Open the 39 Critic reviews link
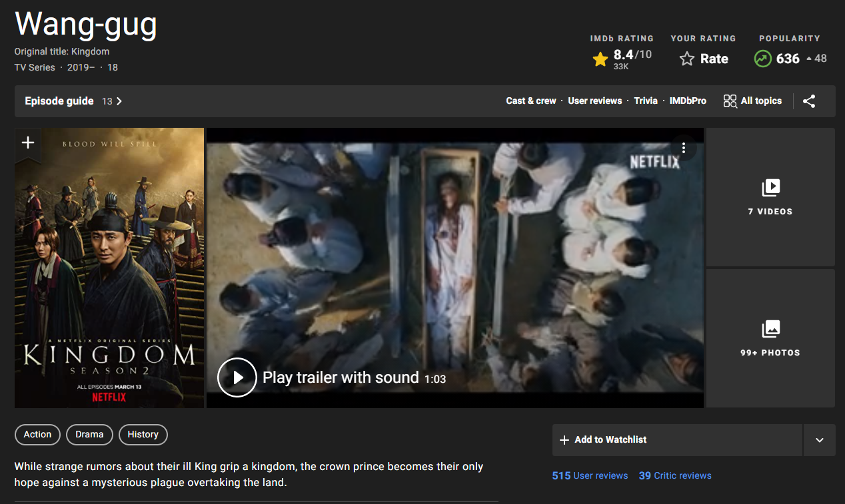Screen dimensions: 845x504 tap(675, 476)
